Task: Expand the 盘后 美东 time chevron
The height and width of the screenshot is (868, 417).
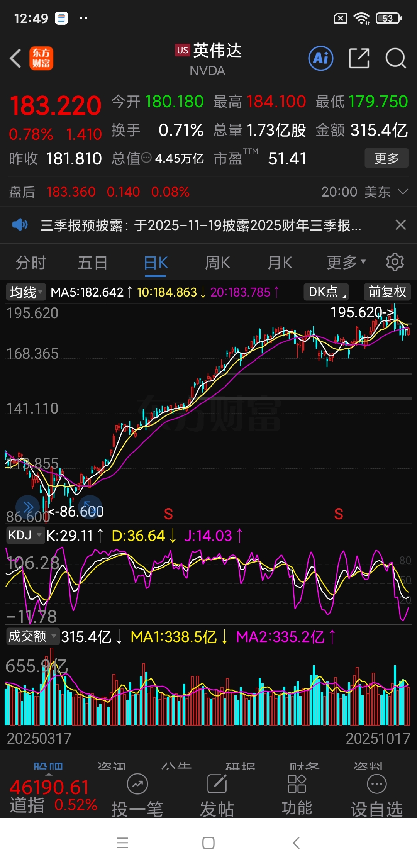Action: [x=403, y=192]
